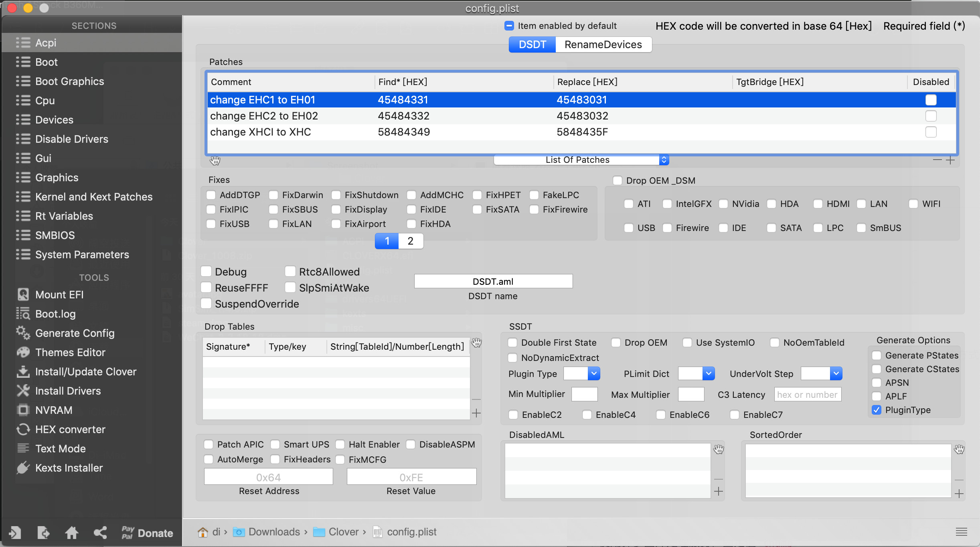Toggle the FixHPET checkbox
The height and width of the screenshot is (547, 980).
477,195
